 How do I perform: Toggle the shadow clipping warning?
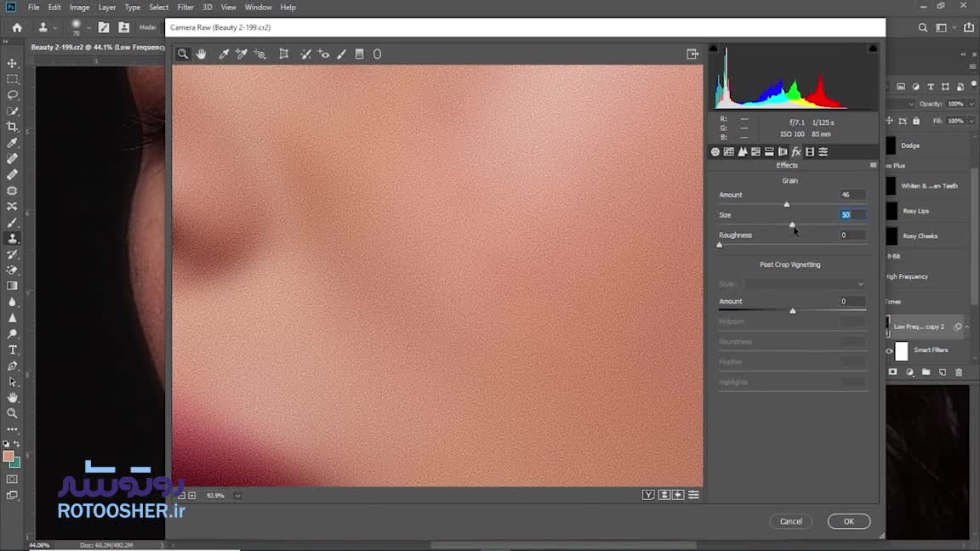click(713, 48)
